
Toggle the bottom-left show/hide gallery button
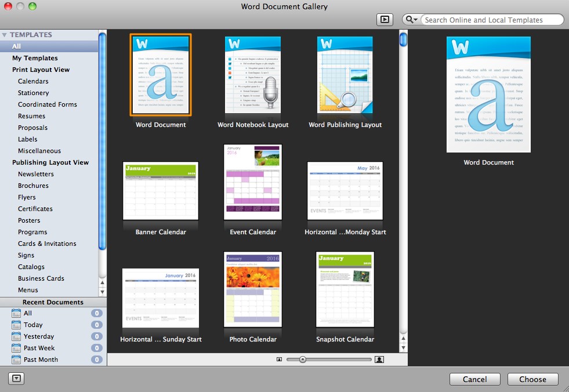(x=16, y=379)
